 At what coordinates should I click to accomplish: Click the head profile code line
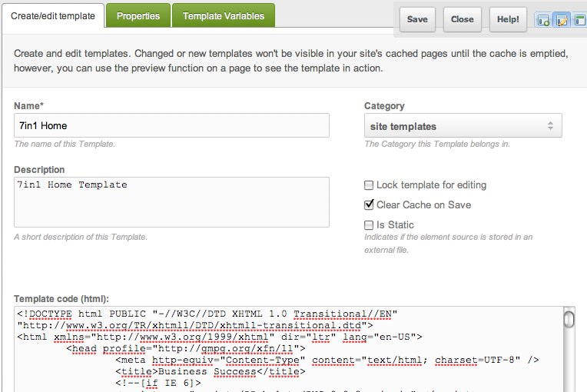[186, 348]
